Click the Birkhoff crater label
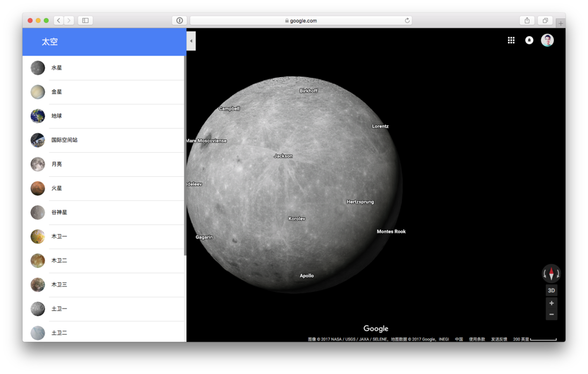 (309, 91)
